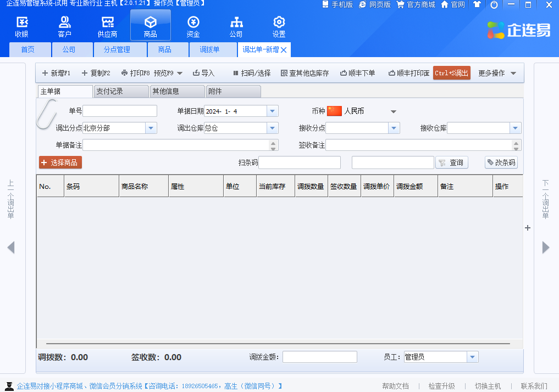559x392 pixels.
Task: Switch to the 调拨单 tab
Action: click(209, 50)
